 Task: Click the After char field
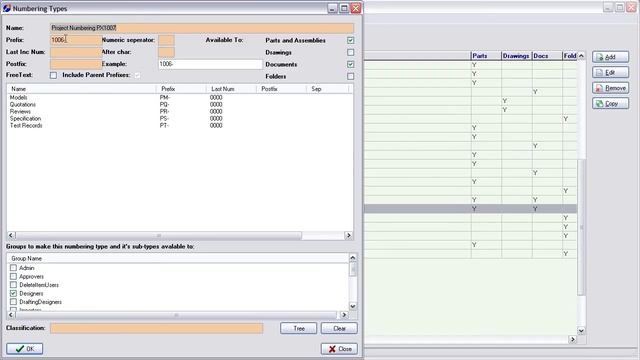166,52
